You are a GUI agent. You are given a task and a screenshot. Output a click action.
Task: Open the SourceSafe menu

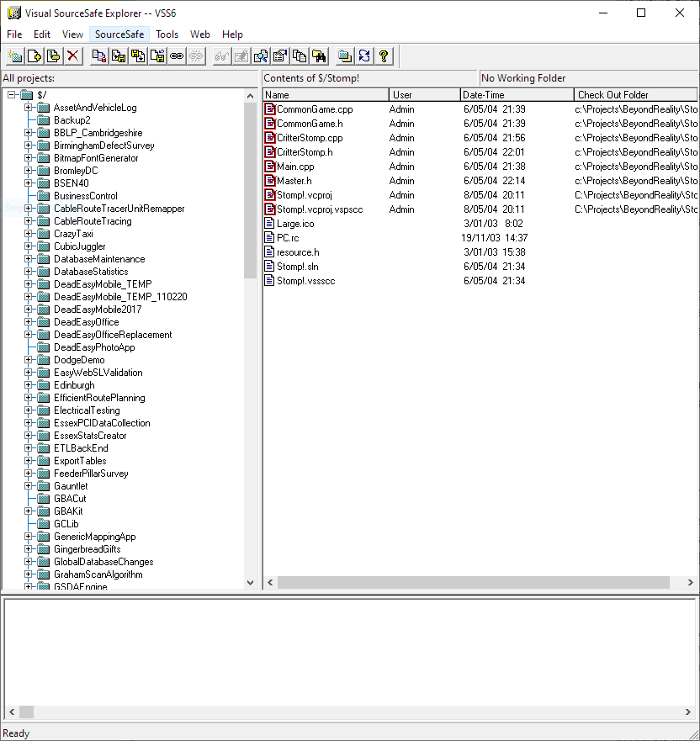click(x=120, y=34)
